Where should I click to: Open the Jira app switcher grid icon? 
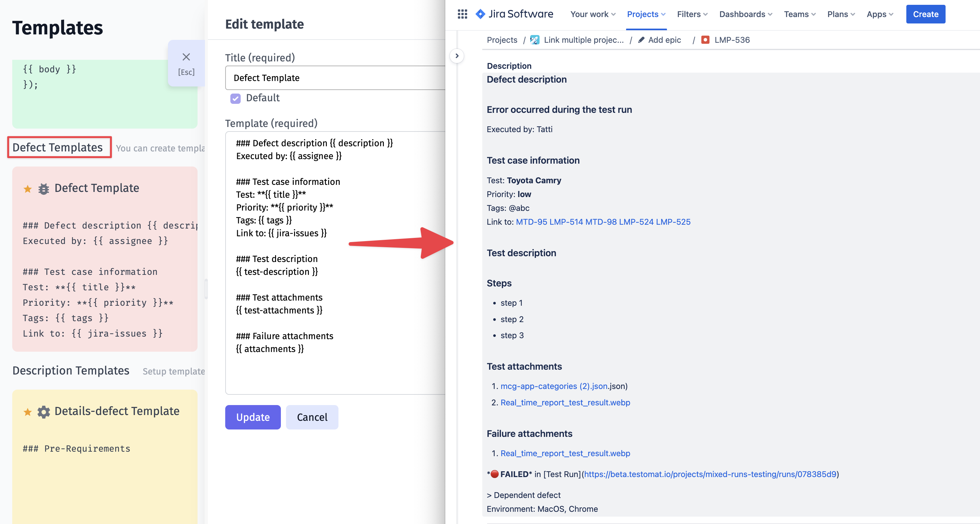[462, 14]
